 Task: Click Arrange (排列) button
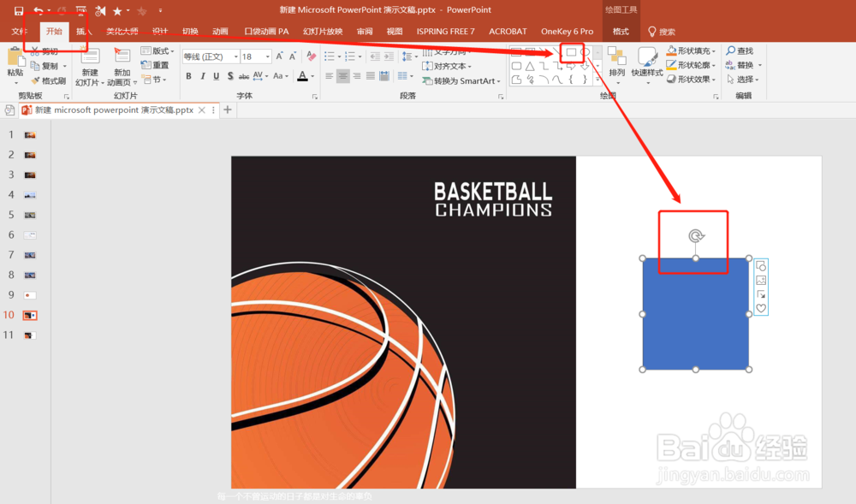coord(617,64)
